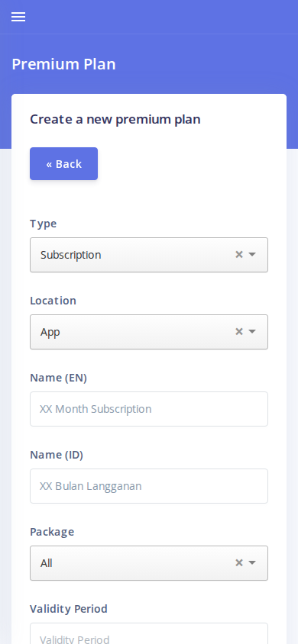Focus the Validity Period input field
Image resolution: width=298 pixels, height=644 pixels.
[149, 633]
